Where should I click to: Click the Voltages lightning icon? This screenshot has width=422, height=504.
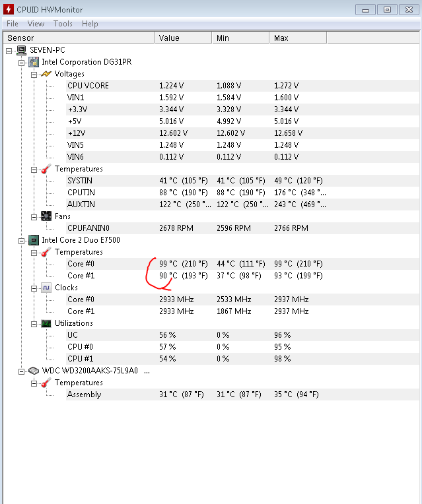[x=46, y=74]
